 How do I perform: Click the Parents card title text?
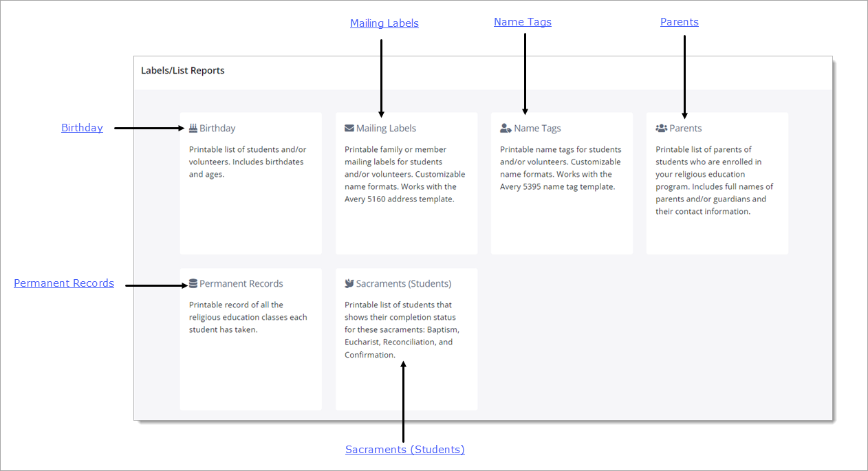(x=684, y=128)
